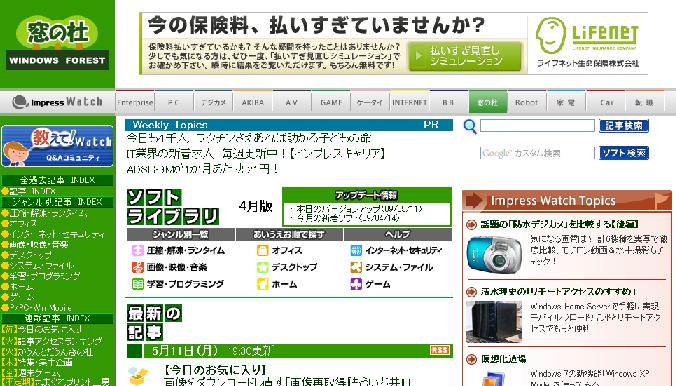Open the インターネット・セキュリティ category icon
The image size is (676, 386).
point(356,251)
